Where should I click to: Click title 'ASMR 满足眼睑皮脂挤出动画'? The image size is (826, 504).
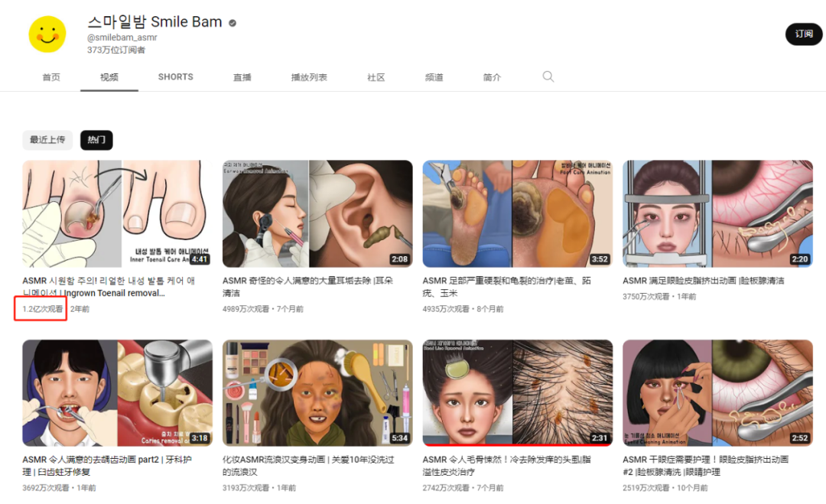coord(704,281)
